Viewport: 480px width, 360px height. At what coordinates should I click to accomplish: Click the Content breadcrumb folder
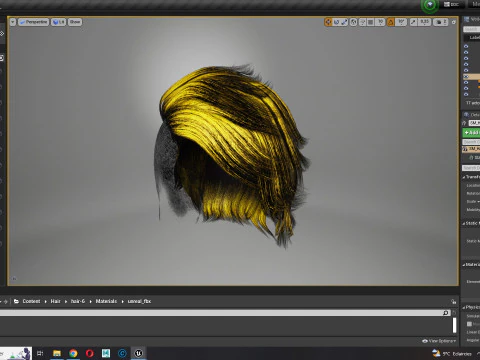coord(31,301)
